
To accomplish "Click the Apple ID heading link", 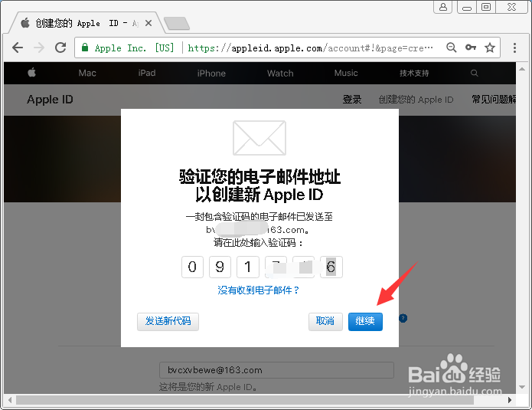I will point(50,100).
